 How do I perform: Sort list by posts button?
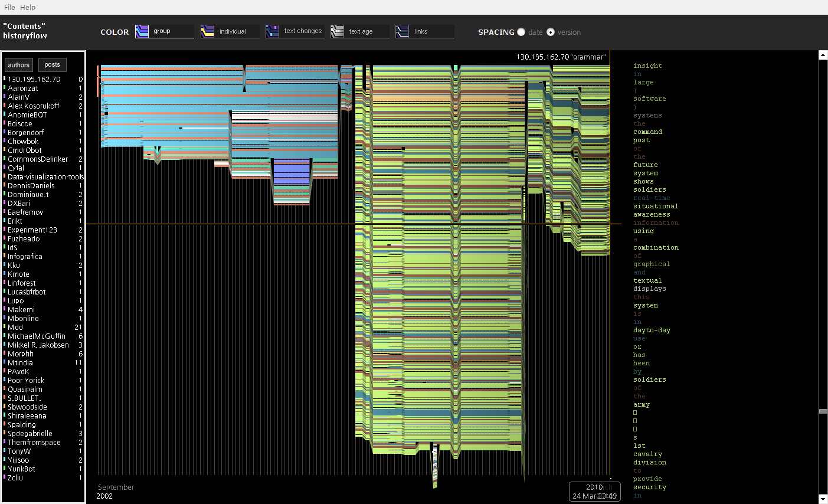coord(52,65)
